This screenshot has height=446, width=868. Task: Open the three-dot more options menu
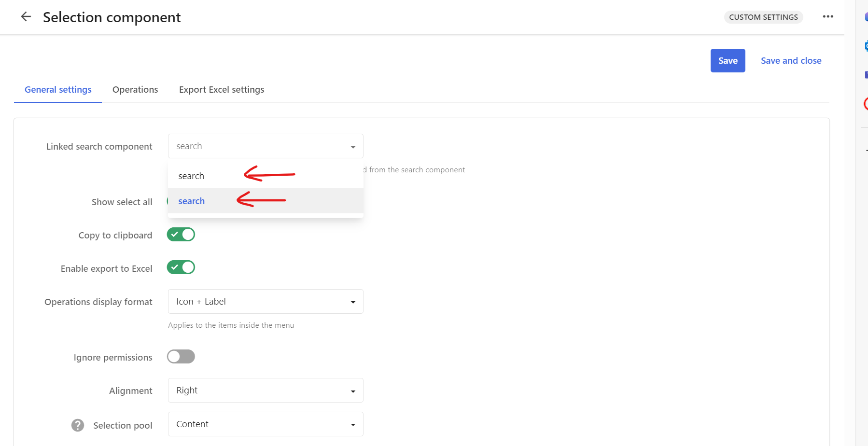tap(828, 17)
